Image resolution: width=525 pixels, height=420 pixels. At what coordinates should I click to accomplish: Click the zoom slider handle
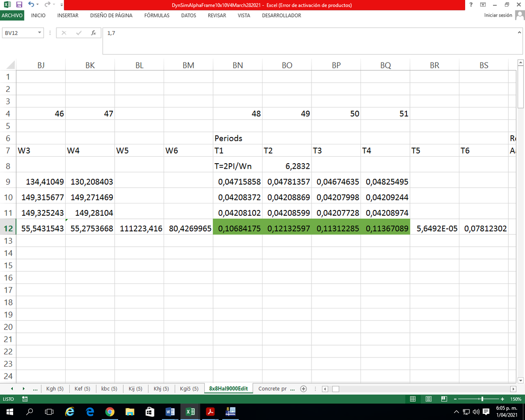pyautogui.click(x=482, y=399)
